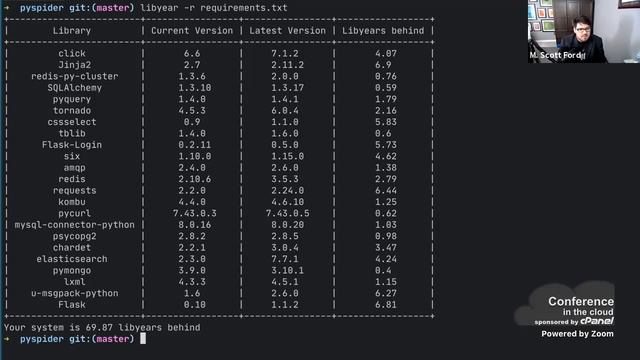640x360 pixels.
Task: Click the 'Library' column header
Action: (72, 31)
